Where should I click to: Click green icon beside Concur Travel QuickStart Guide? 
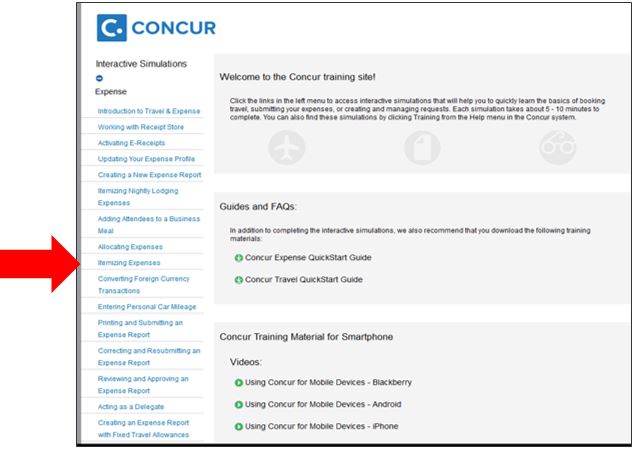click(239, 280)
